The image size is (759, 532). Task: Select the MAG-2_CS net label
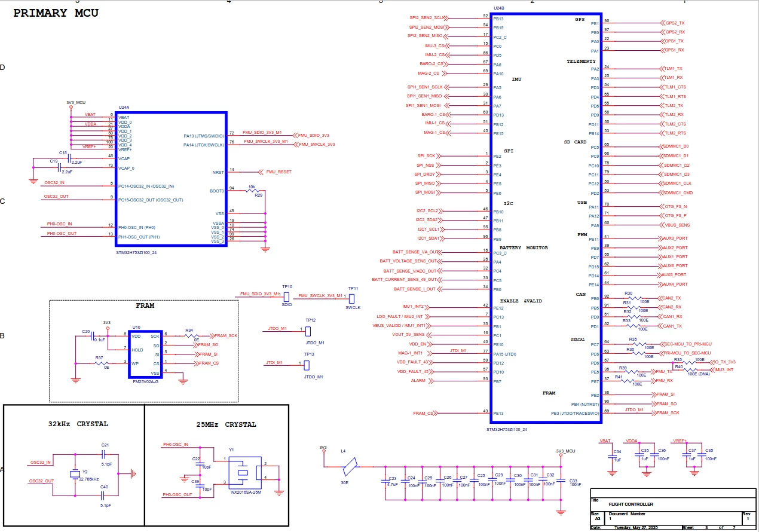tap(428, 74)
